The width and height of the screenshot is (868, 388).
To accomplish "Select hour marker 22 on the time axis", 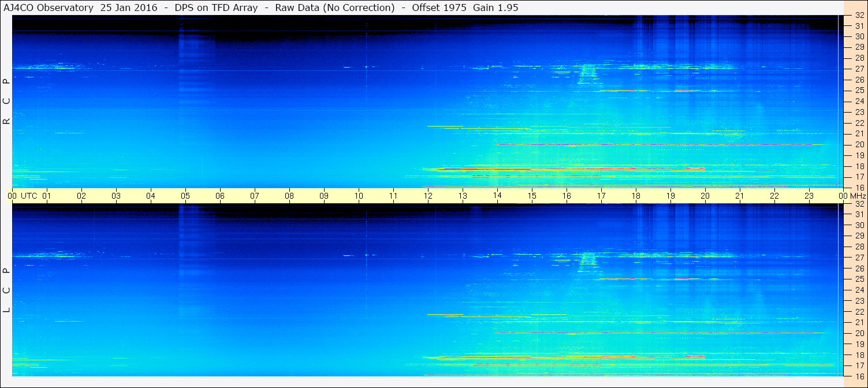I will click(x=774, y=196).
